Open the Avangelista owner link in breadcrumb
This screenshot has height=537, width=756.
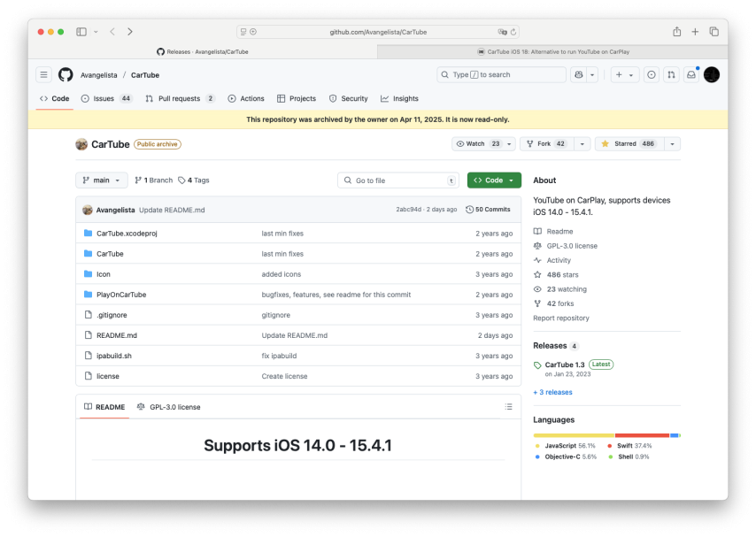[99, 75]
